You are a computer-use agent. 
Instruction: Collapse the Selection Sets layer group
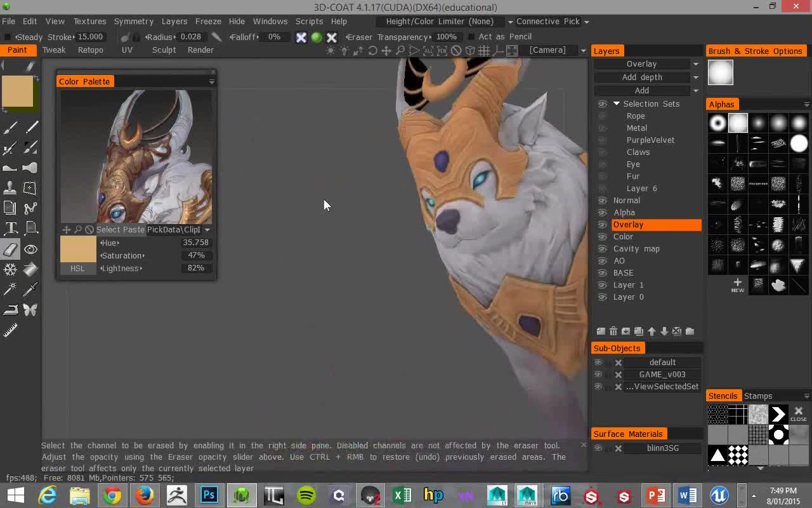click(x=617, y=104)
